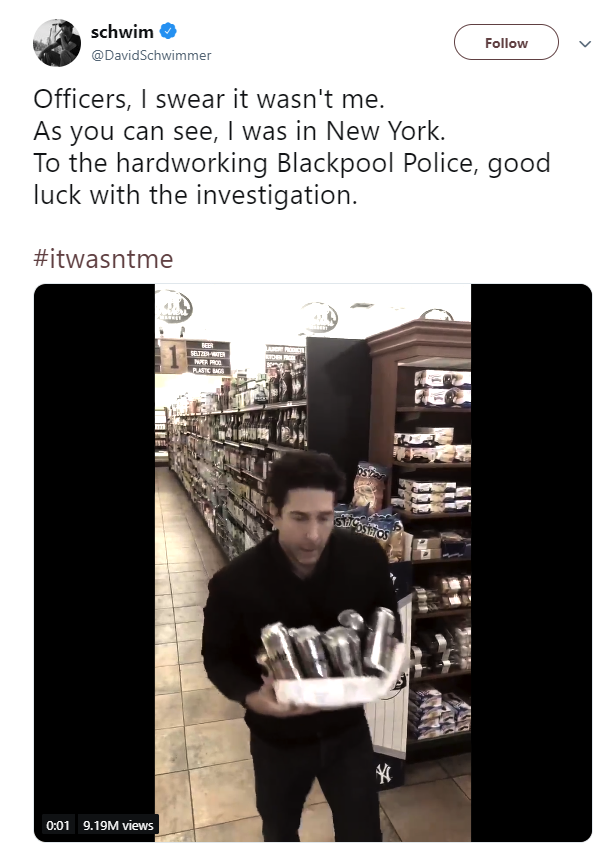
Task: Click the 0:01 video timestamp
Action: (58, 826)
